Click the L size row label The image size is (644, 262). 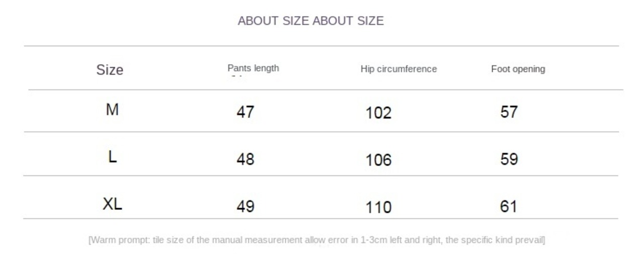tap(112, 157)
